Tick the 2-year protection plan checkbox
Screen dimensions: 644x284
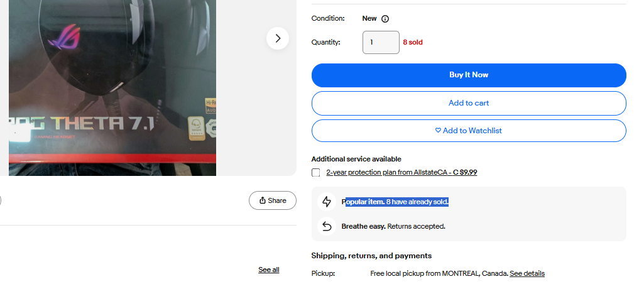(315, 173)
